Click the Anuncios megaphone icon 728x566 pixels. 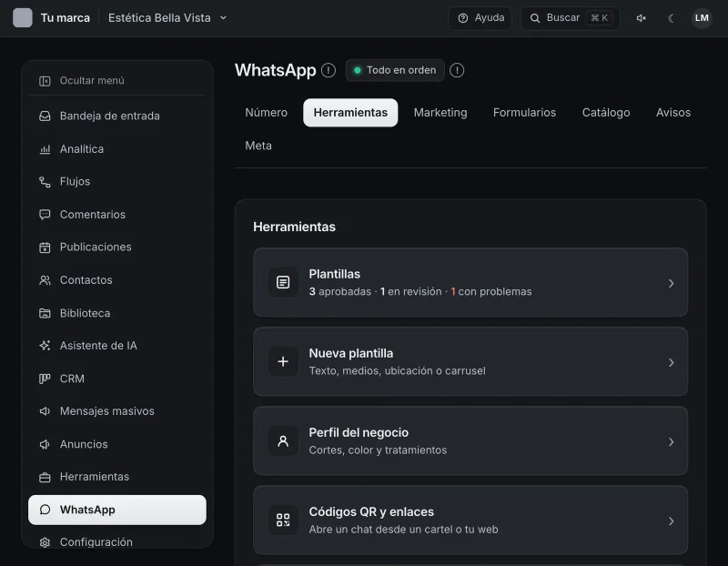tap(45, 444)
